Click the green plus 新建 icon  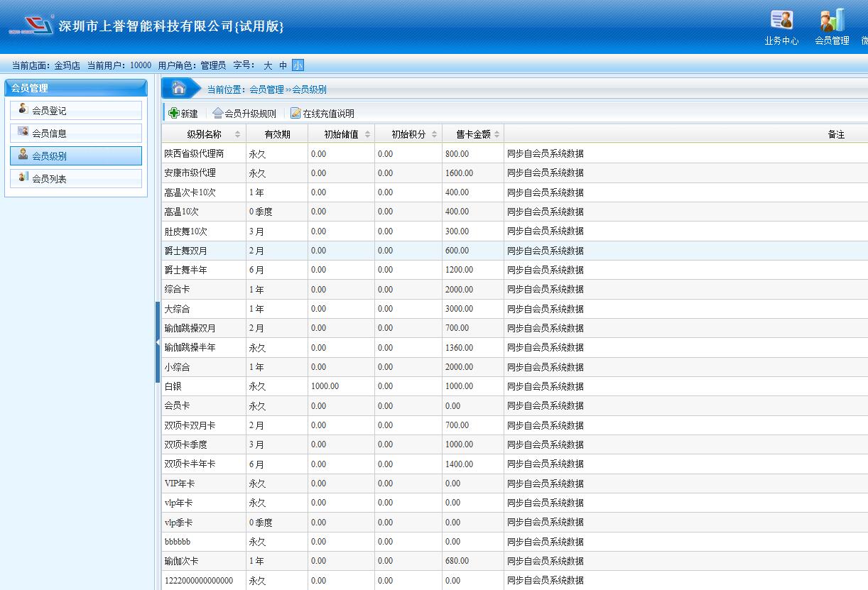coord(174,113)
